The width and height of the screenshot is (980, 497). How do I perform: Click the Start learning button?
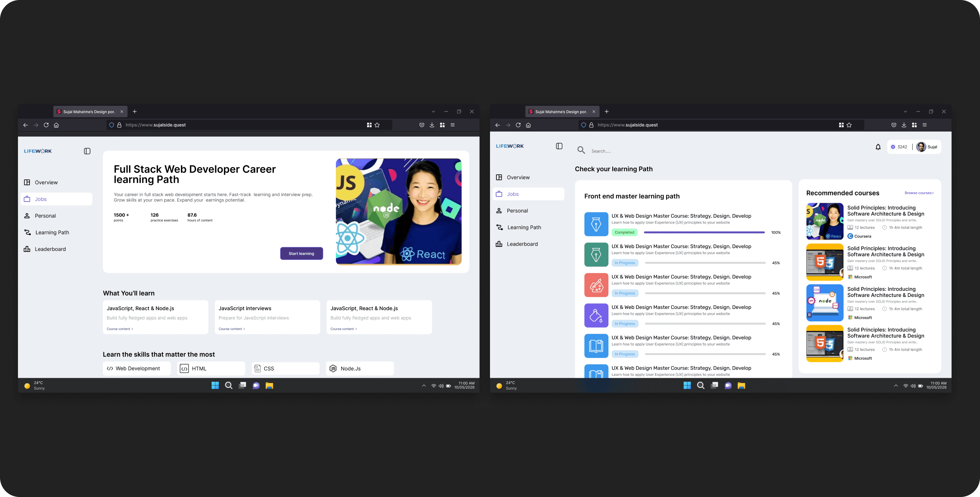[301, 254]
